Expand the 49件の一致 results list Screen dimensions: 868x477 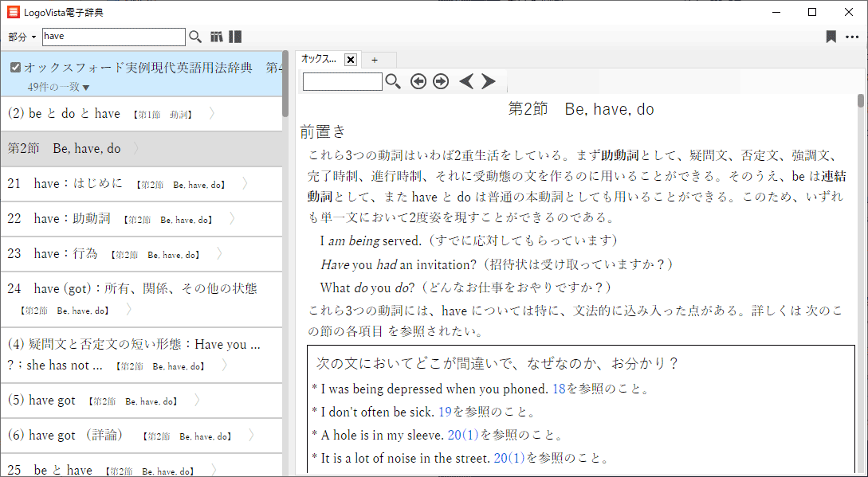[86, 88]
